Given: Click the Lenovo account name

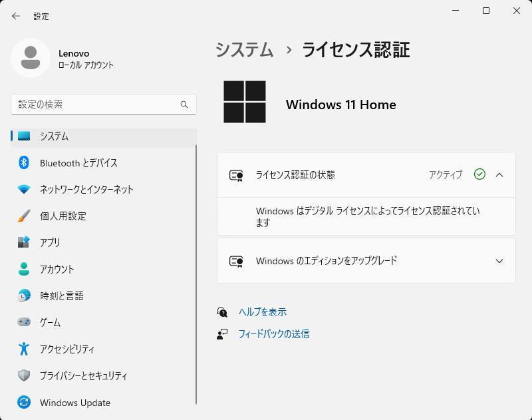Looking at the screenshot, I should pyautogui.click(x=74, y=53).
